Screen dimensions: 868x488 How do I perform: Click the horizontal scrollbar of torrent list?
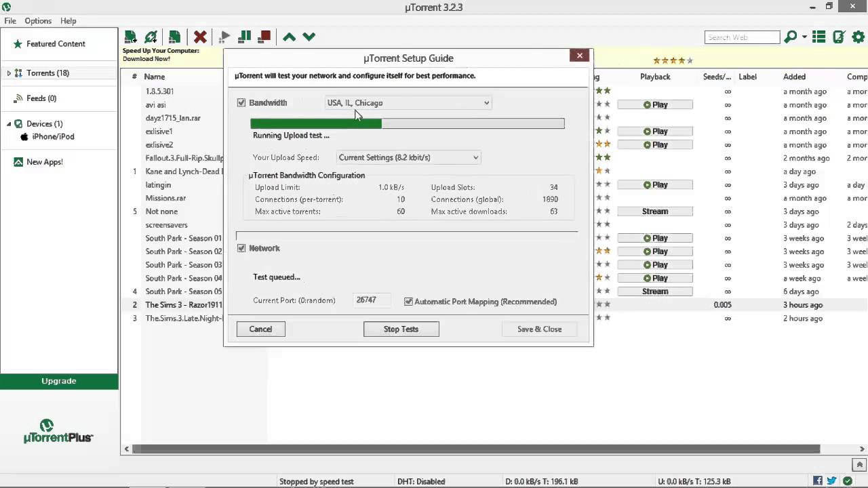click(x=475, y=449)
